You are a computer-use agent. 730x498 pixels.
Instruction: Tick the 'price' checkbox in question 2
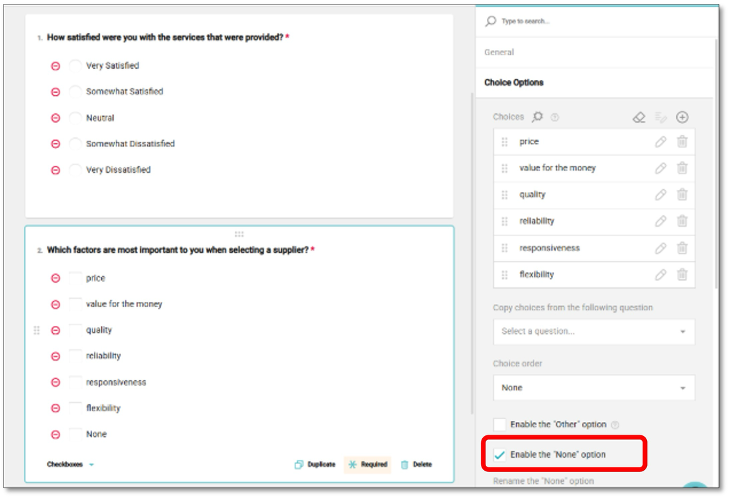(75, 278)
